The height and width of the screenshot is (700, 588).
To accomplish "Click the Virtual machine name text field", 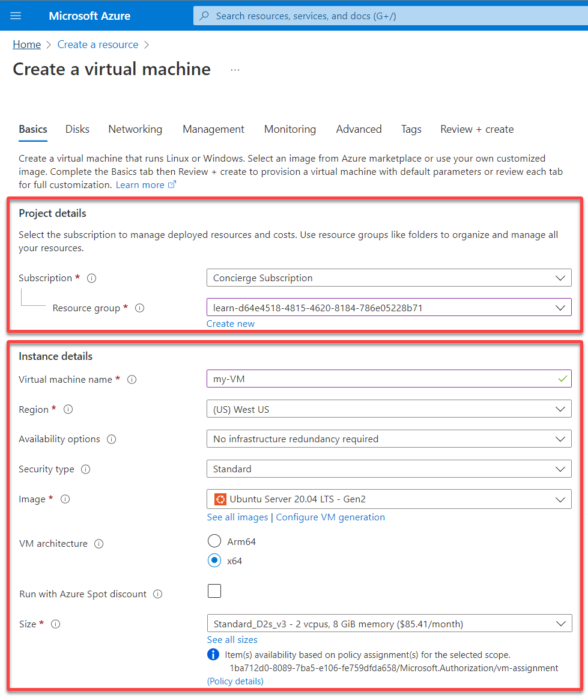I will click(389, 379).
